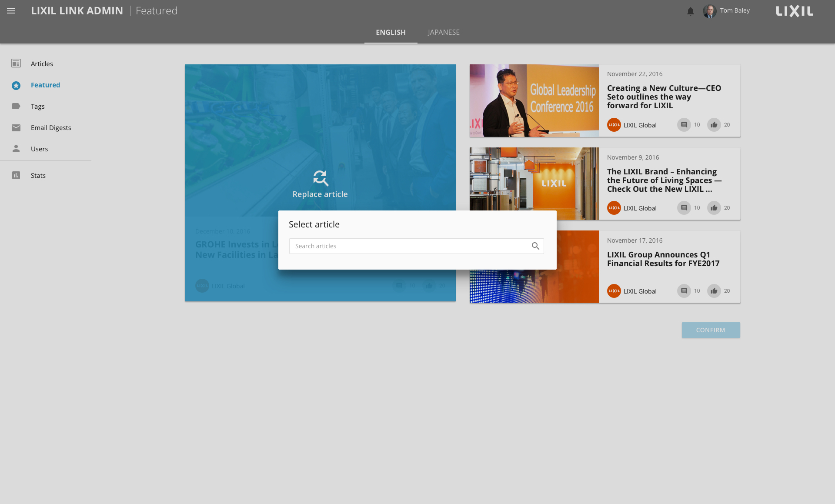Screen dimensions: 835x504
Task: Click LIXIL Global badge on Creating a New Culture card
Action: tap(614, 125)
